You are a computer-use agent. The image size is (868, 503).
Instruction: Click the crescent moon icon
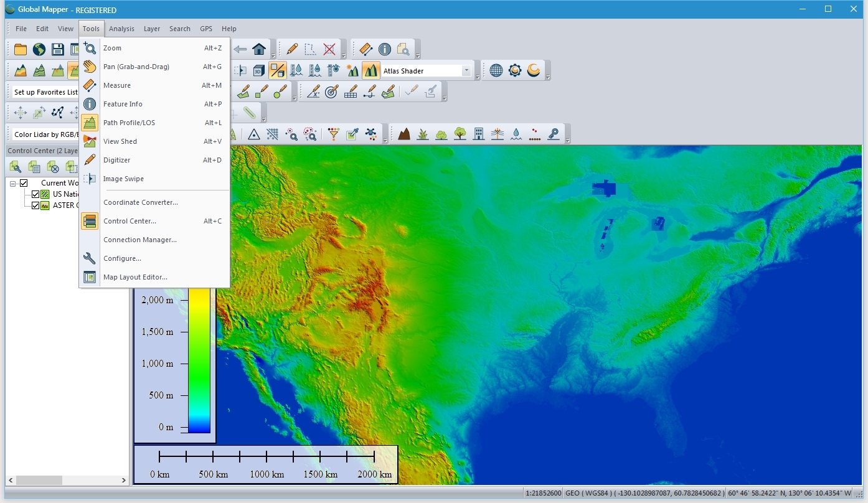pyautogui.click(x=534, y=70)
